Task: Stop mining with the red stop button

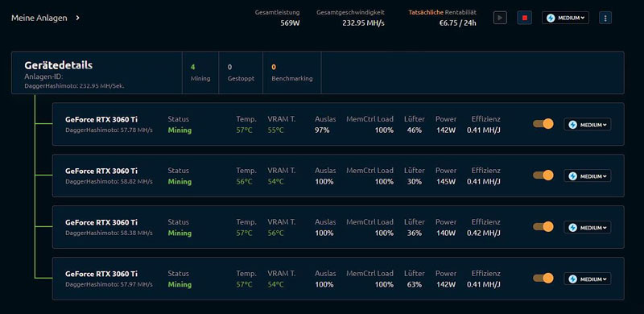Action: (x=525, y=18)
